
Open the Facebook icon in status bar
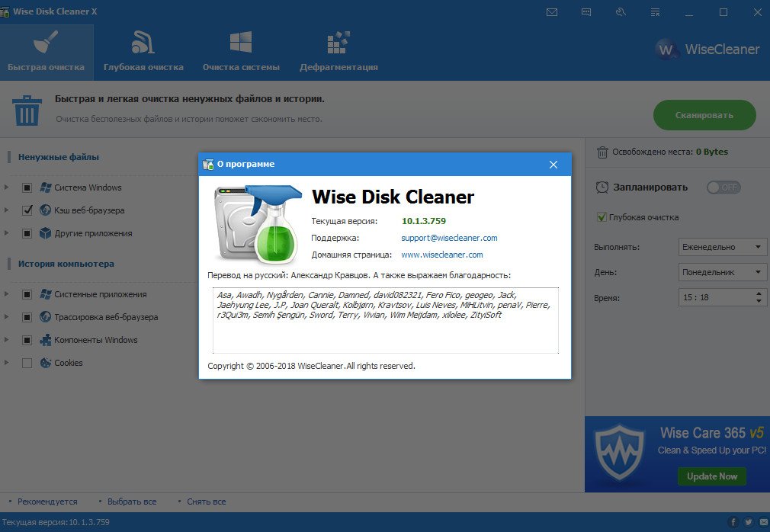pos(733,522)
